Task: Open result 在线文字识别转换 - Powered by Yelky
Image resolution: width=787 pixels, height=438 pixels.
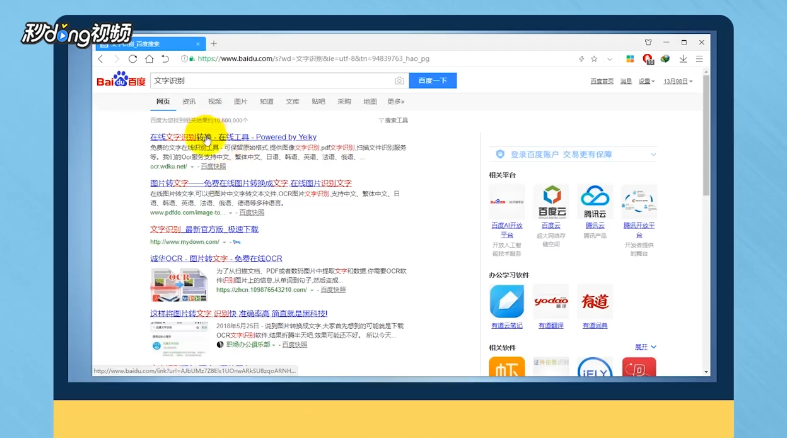Action: pos(233,137)
